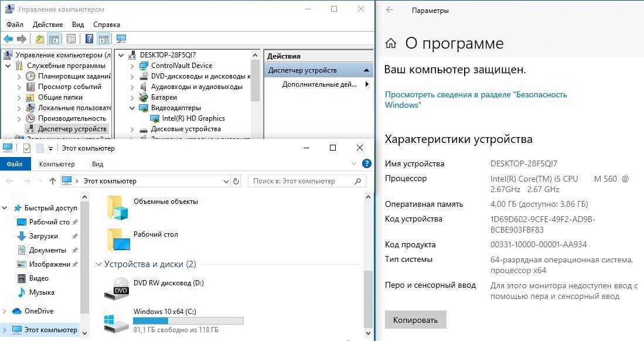
Task: Click the up arrow in Explorer navigation
Action: (x=53, y=181)
